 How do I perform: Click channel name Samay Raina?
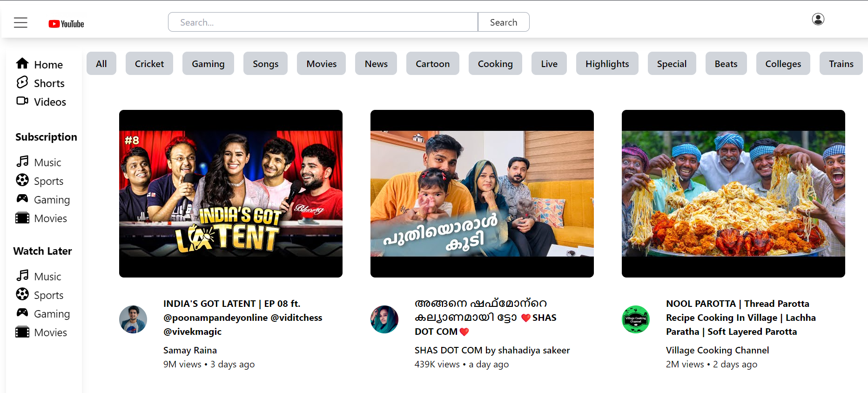point(190,350)
